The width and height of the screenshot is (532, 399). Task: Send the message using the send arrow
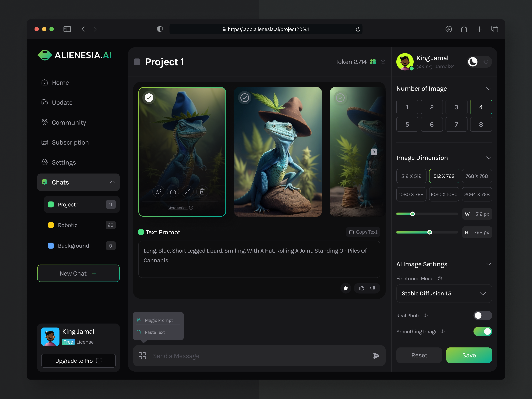(x=376, y=356)
